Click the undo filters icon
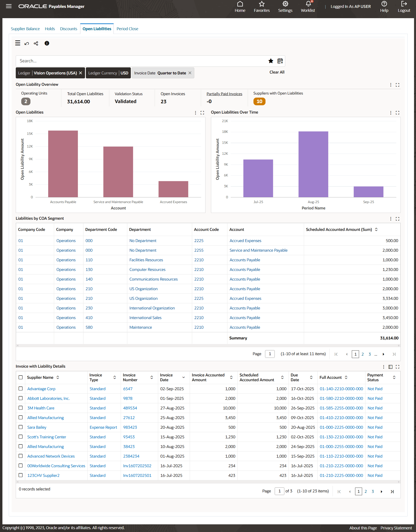Screen dimensions: 416x532 tap(27, 43)
